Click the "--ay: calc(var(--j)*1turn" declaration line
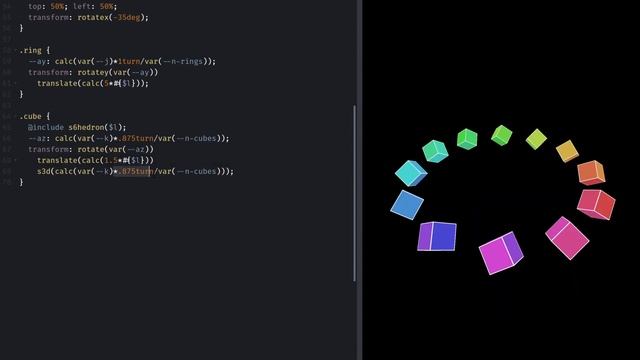Screen dimensions: 640x360 (122, 61)
